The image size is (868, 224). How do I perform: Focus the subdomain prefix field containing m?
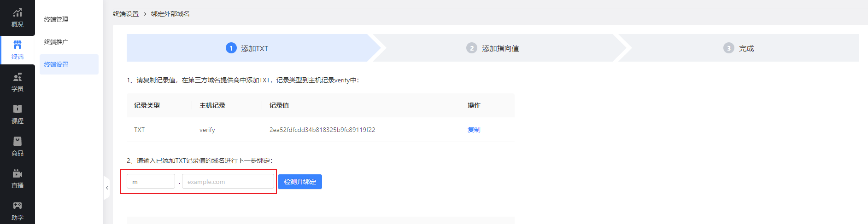click(x=151, y=181)
